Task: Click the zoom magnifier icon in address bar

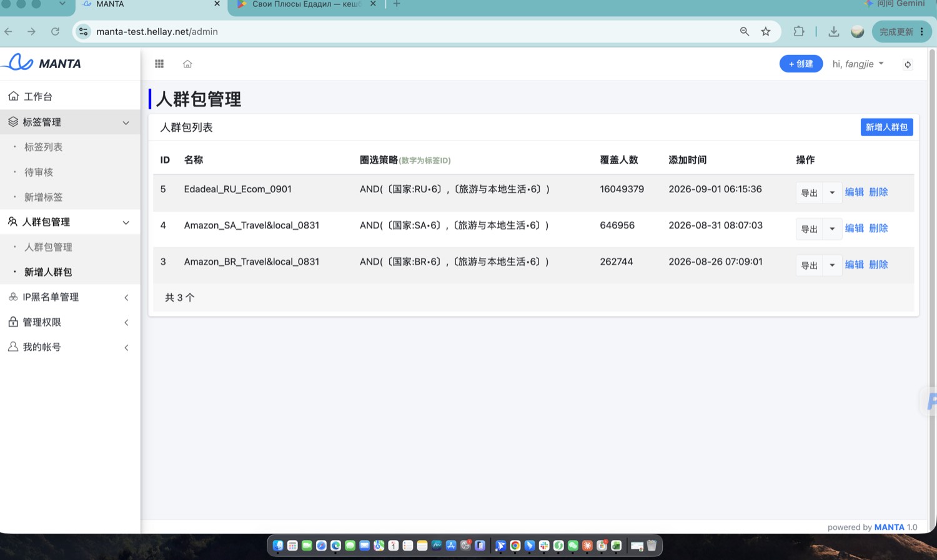Action: (x=745, y=31)
